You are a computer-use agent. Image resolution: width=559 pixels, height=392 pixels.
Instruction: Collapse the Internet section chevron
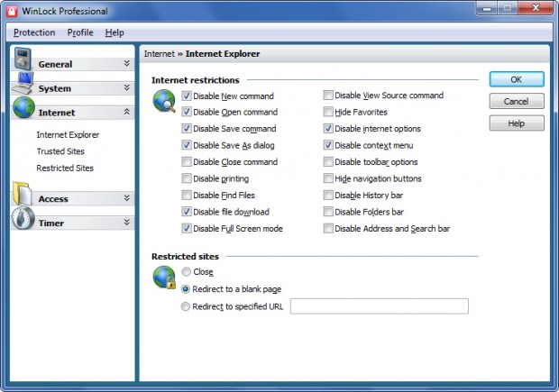click(126, 112)
